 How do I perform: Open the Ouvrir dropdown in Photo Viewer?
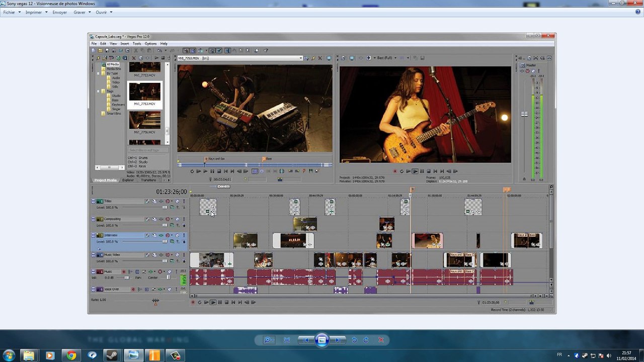[x=104, y=12]
